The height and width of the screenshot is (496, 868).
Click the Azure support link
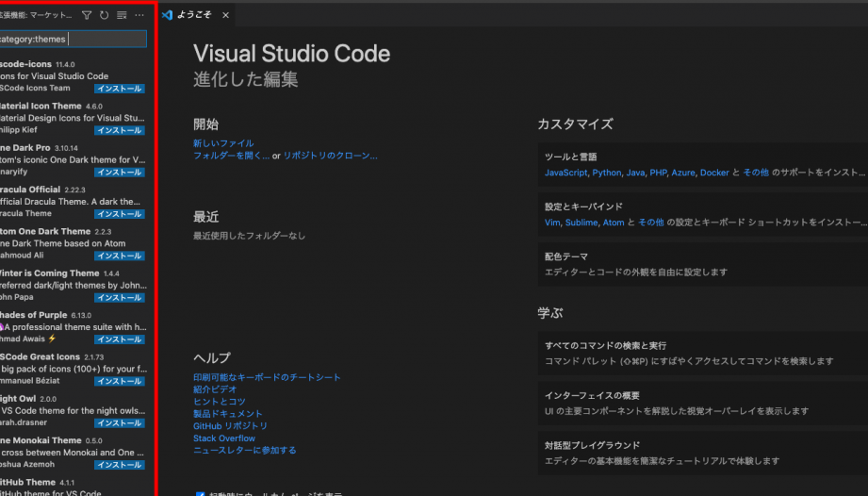[x=683, y=173]
